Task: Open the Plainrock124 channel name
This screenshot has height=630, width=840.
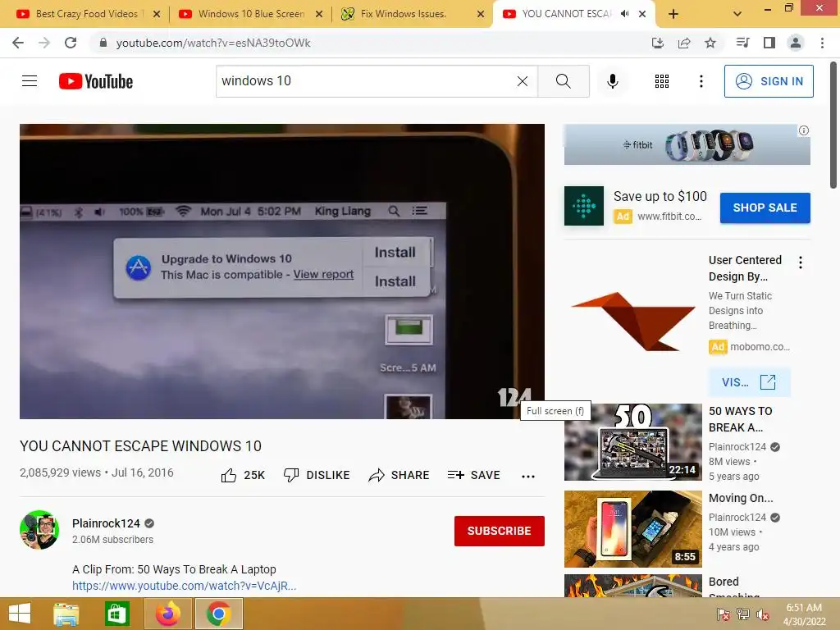Action: click(x=106, y=523)
